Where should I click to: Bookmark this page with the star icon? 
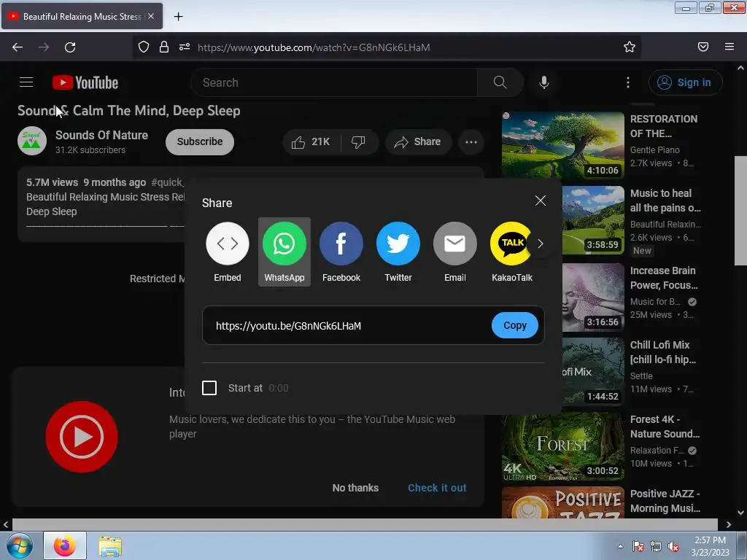pos(630,47)
